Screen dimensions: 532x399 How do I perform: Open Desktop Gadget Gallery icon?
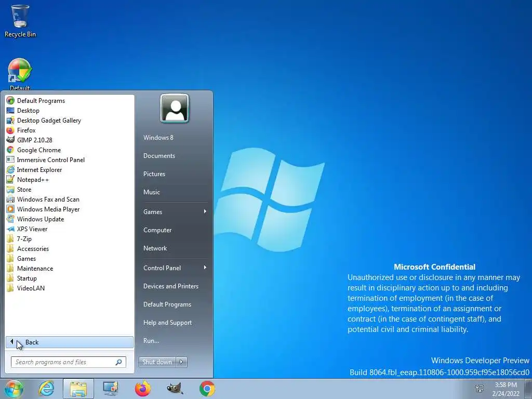tap(10, 121)
